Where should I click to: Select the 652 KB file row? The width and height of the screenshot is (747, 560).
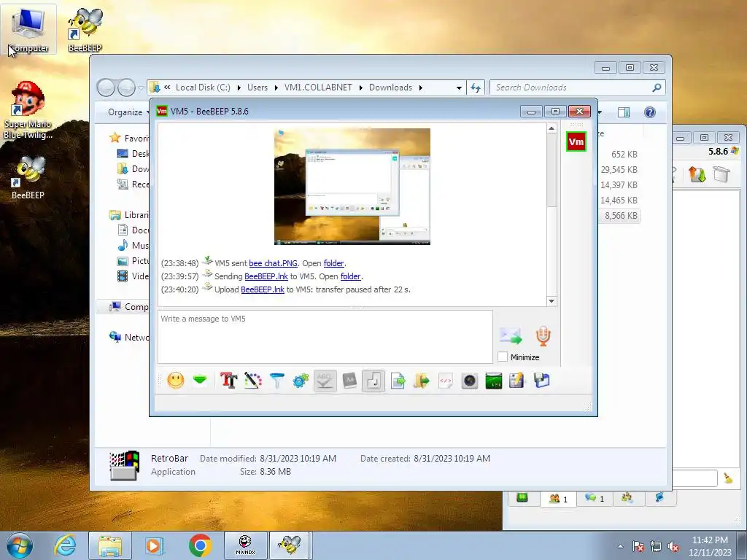point(624,155)
